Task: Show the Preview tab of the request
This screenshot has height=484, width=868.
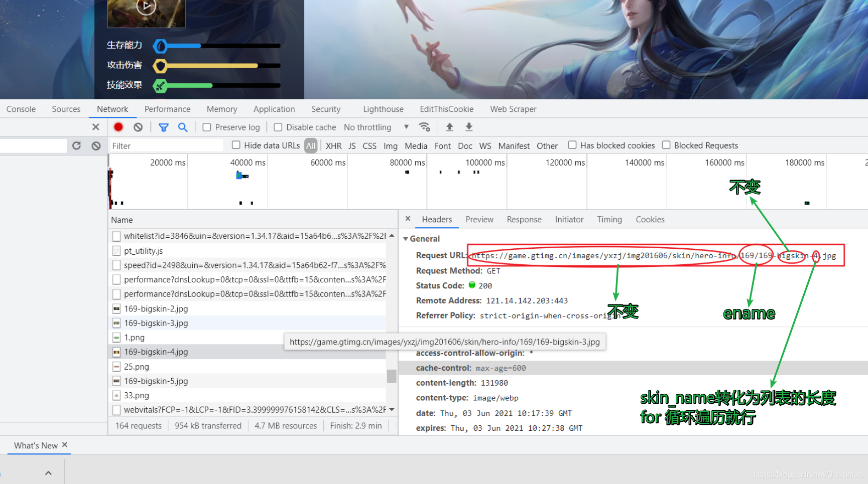Action: coord(479,219)
